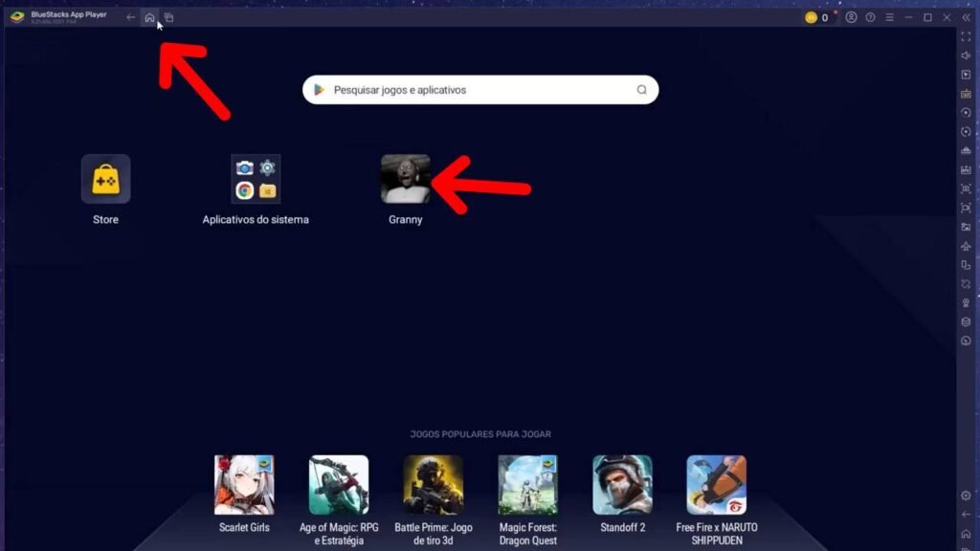
Task: Click the shake device icon
Action: point(966,283)
